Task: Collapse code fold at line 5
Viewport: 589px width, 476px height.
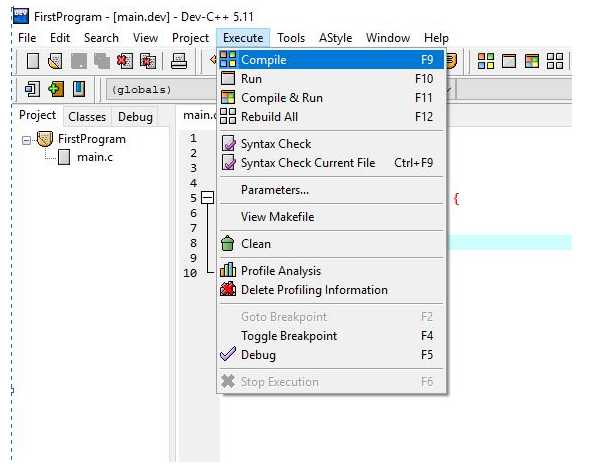Action: click(207, 198)
